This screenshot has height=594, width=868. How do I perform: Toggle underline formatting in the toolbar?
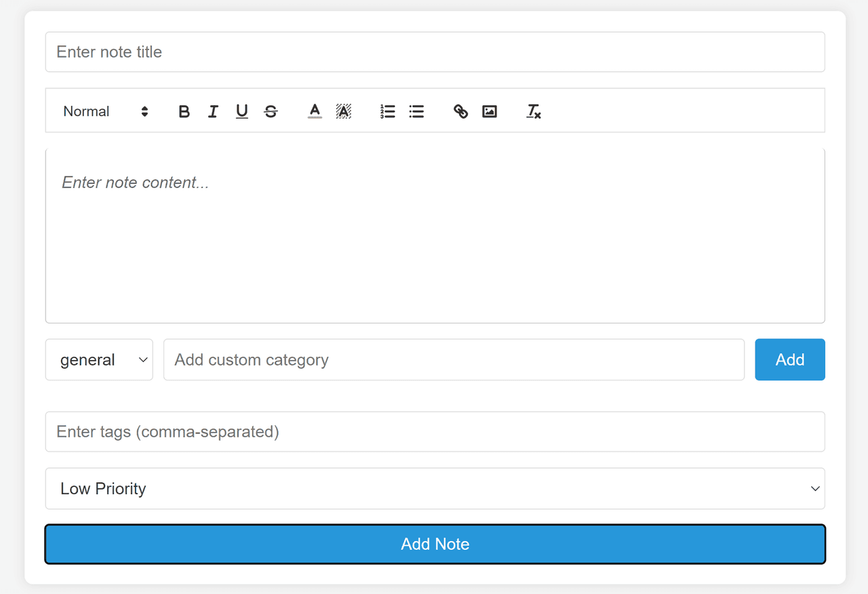point(242,112)
